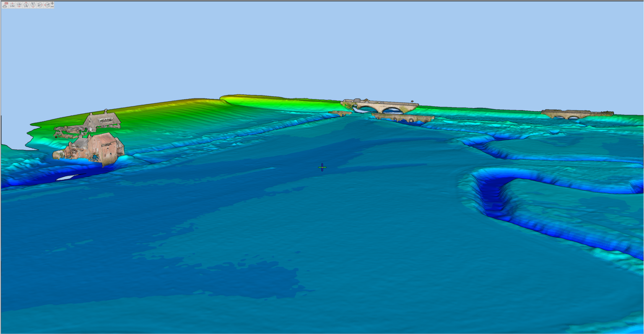644x334 pixels.
Task: Orient the camera to face South
Action: (x=33, y=5)
